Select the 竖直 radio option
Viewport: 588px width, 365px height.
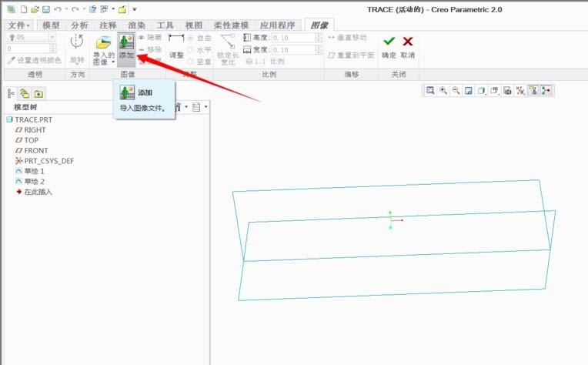pyautogui.click(x=191, y=61)
